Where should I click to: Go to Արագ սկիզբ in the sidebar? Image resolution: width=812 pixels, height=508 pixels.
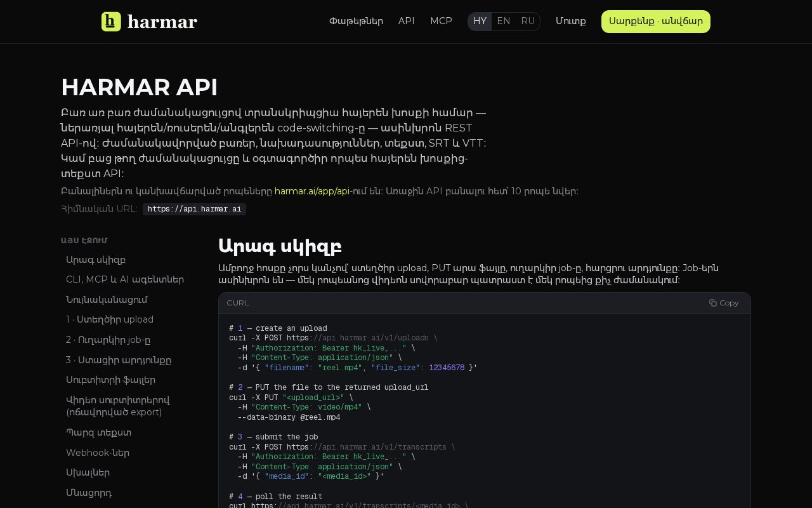(x=96, y=260)
